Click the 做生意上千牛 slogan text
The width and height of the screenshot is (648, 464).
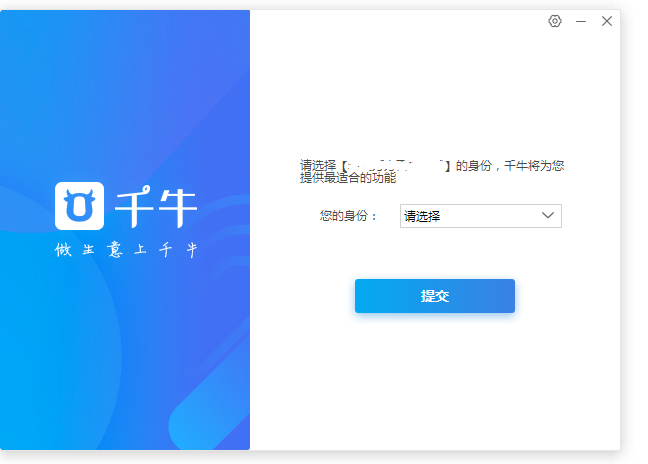click(x=126, y=250)
